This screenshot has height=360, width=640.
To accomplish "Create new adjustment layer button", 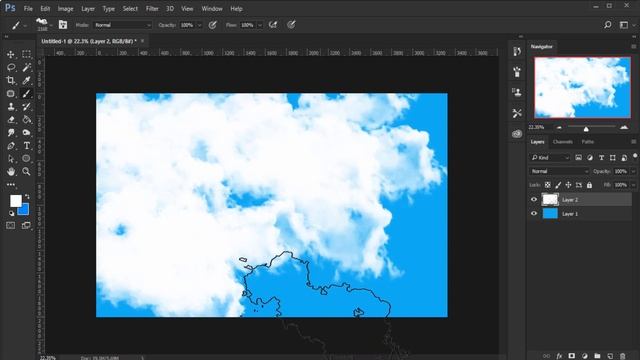I will [x=584, y=356].
